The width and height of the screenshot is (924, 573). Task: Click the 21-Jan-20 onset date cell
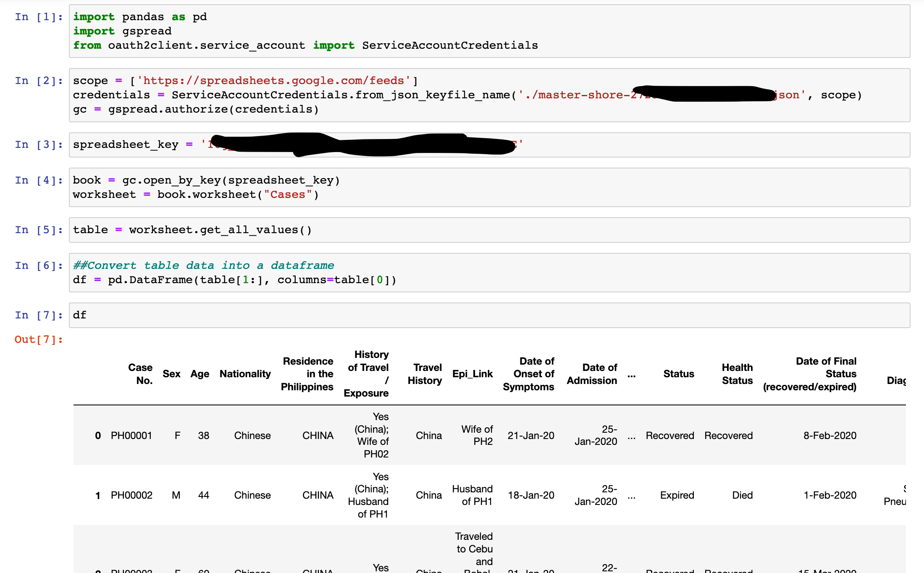click(531, 436)
